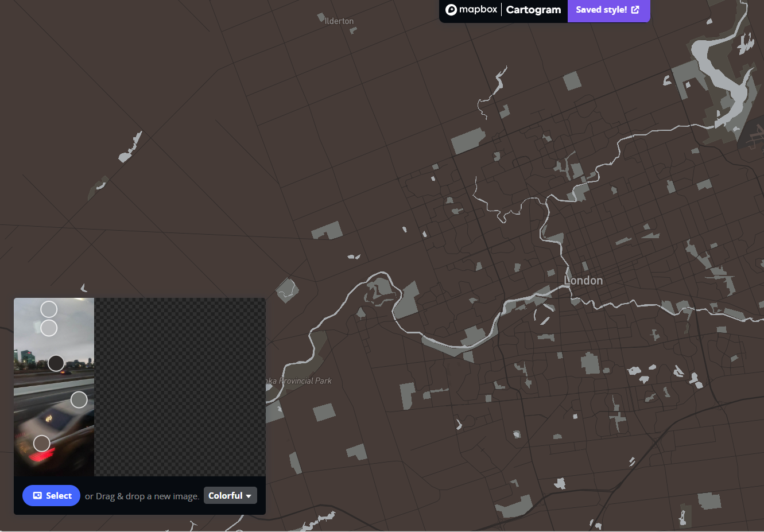This screenshot has height=532, width=764.
Task: Click the Cartogram title in the header
Action: tap(533, 10)
